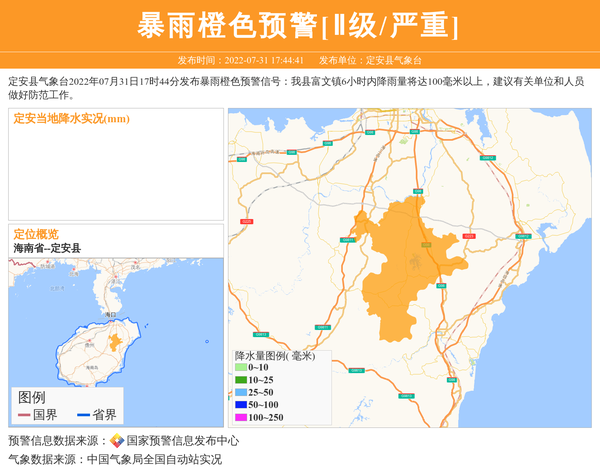Select the 10~25 green rainfall swatch
600x471 pixels.
241,380
